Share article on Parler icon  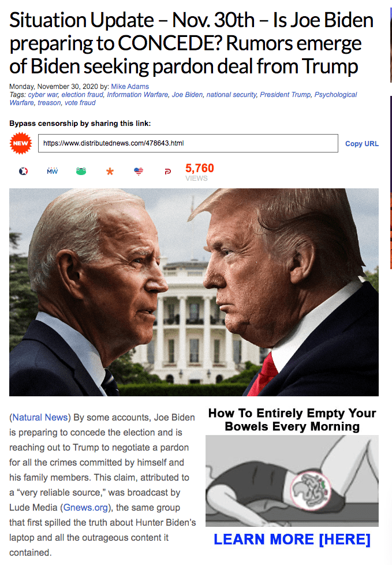pyautogui.click(x=168, y=172)
